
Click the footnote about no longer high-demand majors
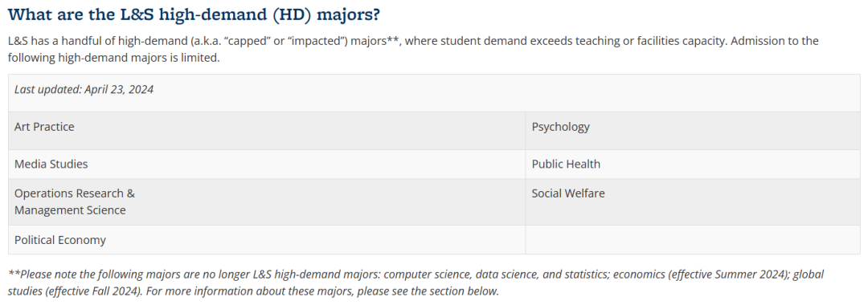coord(416,283)
